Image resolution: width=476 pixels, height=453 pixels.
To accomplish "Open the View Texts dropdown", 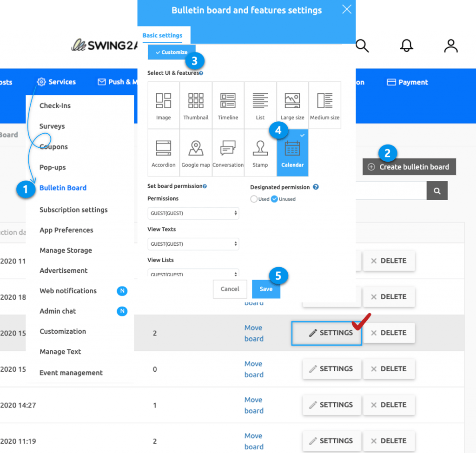I will click(x=193, y=244).
